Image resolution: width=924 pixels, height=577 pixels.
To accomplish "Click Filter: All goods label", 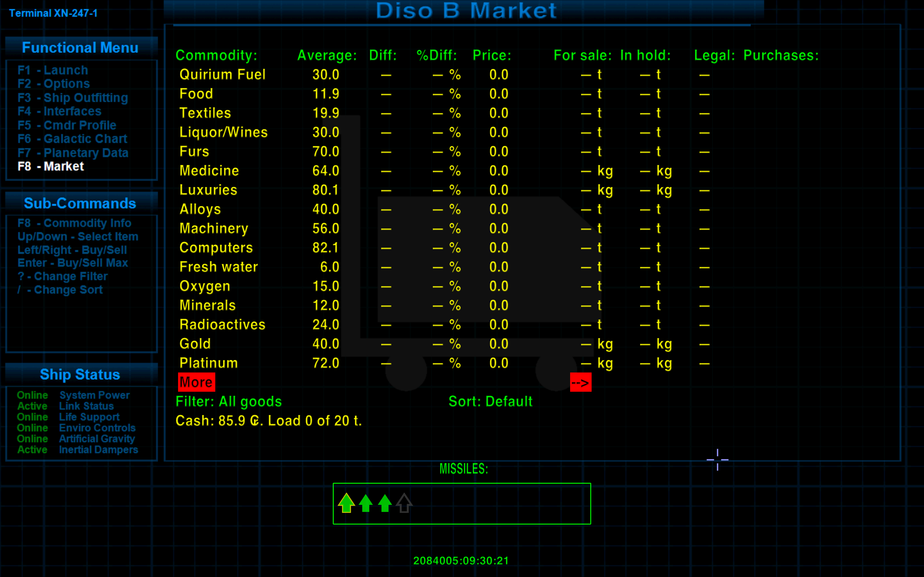I will point(228,401).
